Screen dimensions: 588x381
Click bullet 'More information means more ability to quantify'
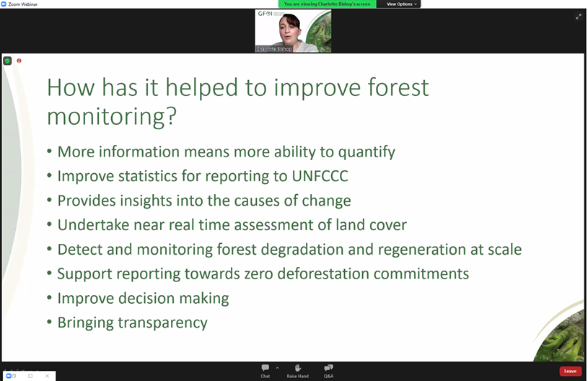coord(226,152)
